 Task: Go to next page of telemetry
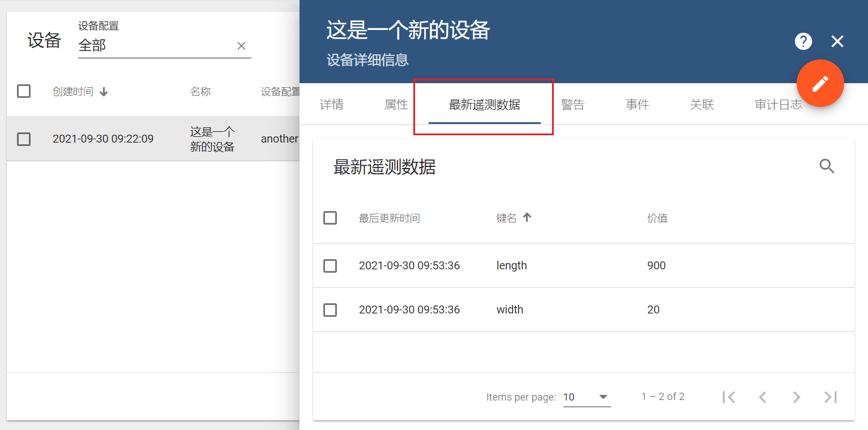tap(797, 397)
